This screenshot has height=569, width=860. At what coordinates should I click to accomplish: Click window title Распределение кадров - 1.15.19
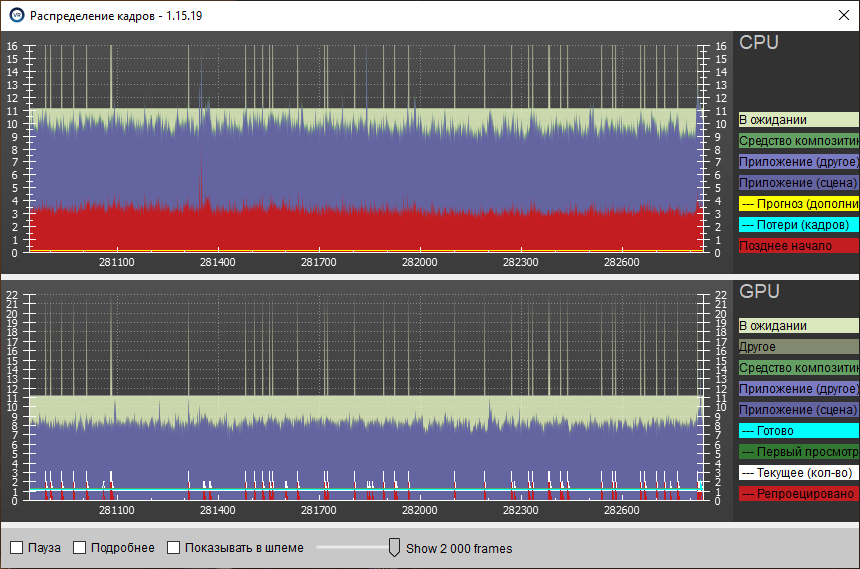click(116, 16)
